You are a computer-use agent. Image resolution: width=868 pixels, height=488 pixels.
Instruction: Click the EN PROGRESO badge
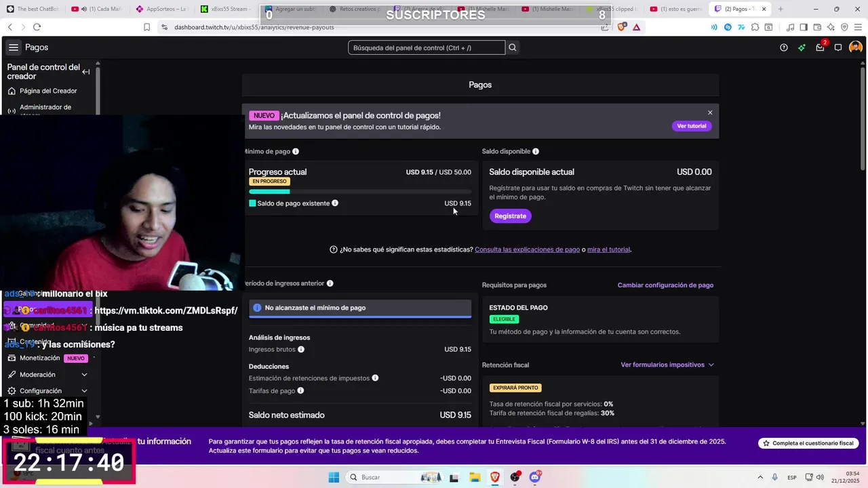269,182
